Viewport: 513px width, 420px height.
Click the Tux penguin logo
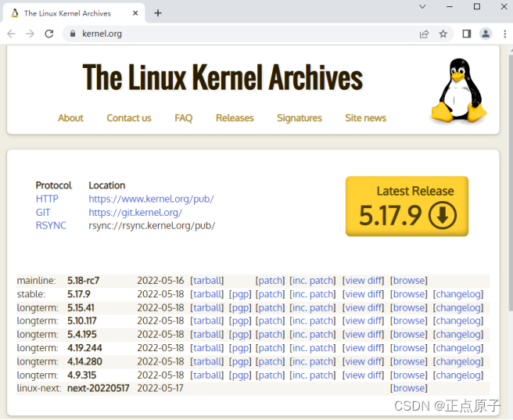(x=459, y=91)
